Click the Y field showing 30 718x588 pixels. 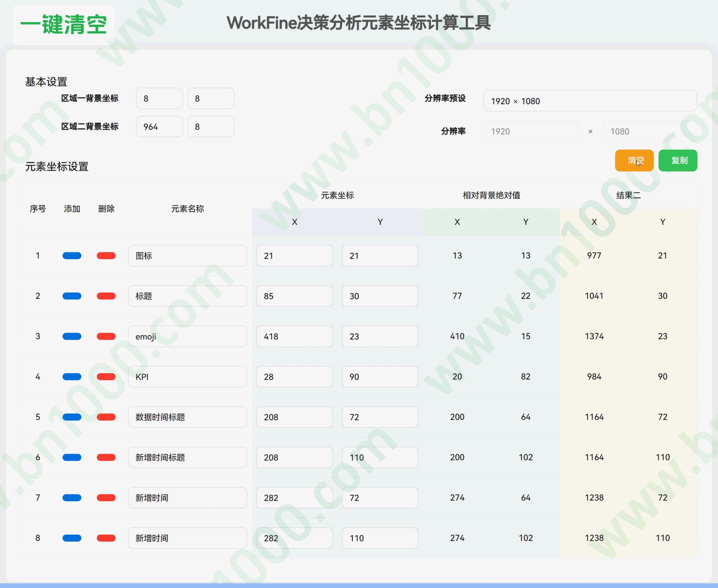coord(380,296)
